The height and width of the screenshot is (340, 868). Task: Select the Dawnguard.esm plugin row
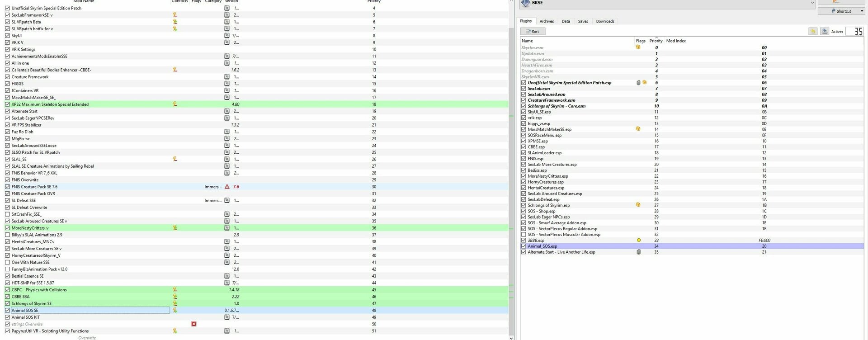[x=692, y=59]
